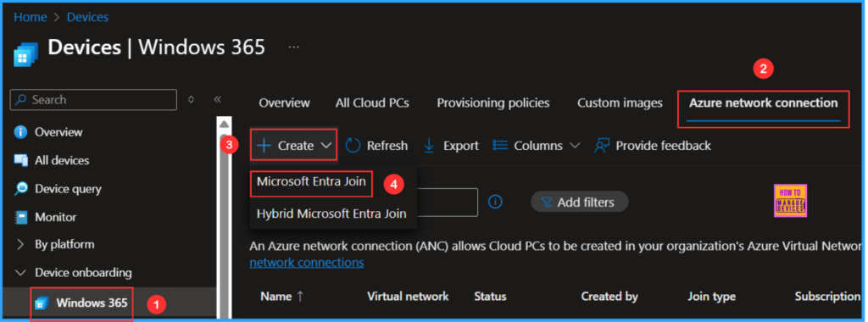This screenshot has height=322, width=868.
Task: Click the Add filters button
Action: (x=580, y=202)
